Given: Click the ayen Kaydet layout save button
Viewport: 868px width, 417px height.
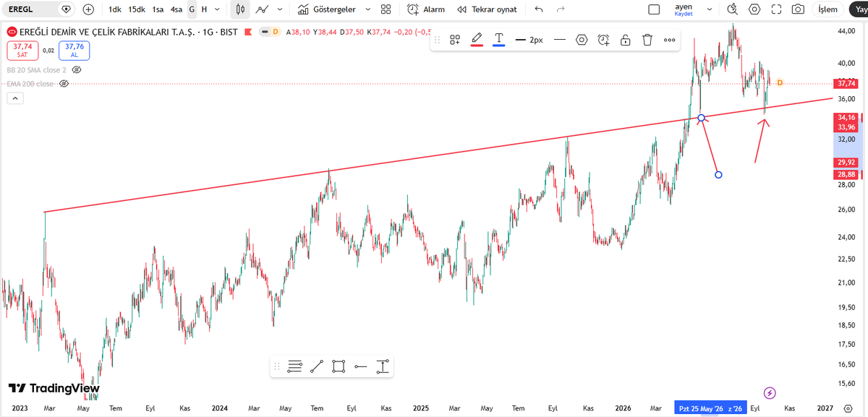Looking at the screenshot, I should tap(684, 9).
